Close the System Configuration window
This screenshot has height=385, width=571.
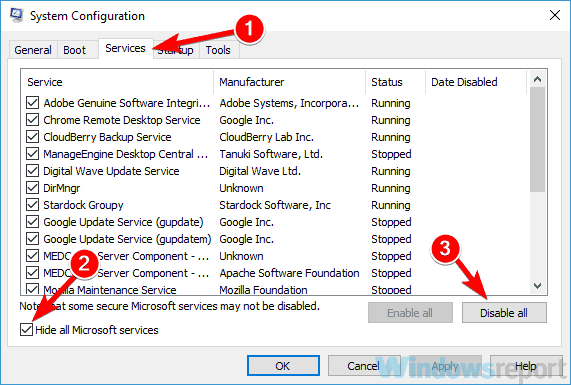(555, 15)
